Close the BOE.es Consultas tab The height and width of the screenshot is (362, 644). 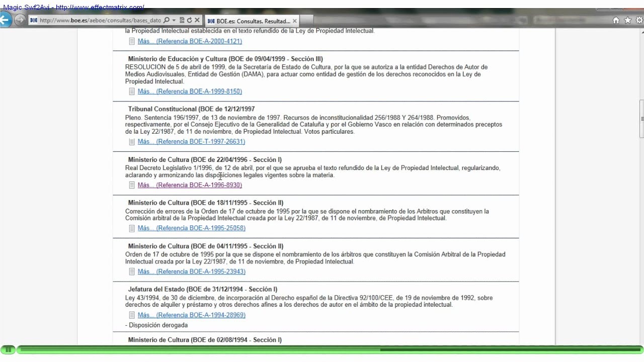tap(295, 21)
